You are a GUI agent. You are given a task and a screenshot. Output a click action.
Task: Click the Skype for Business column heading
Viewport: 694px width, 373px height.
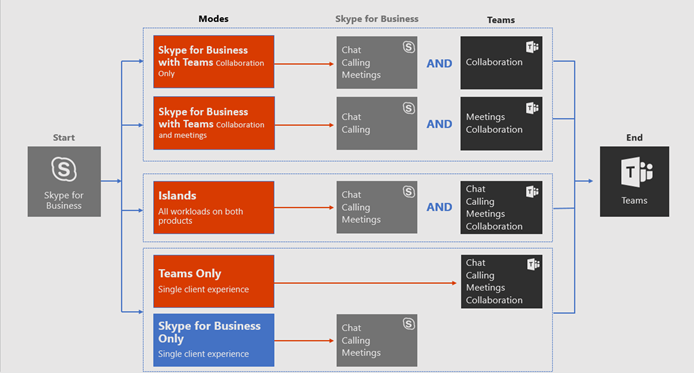coord(377,19)
